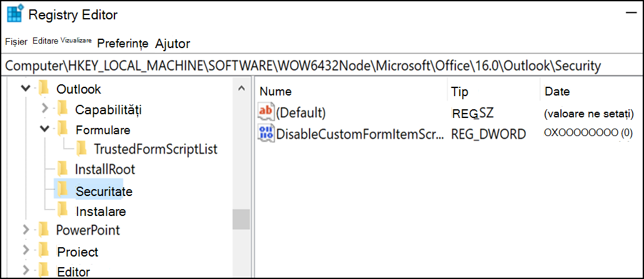644x279 pixels.
Task: Select the Proiect key label
Action: [78, 252]
